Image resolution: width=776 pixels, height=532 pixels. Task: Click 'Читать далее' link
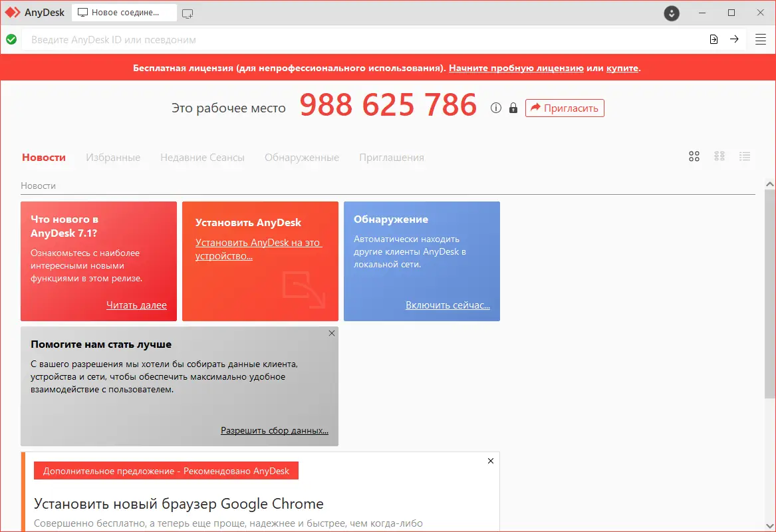tap(136, 305)
